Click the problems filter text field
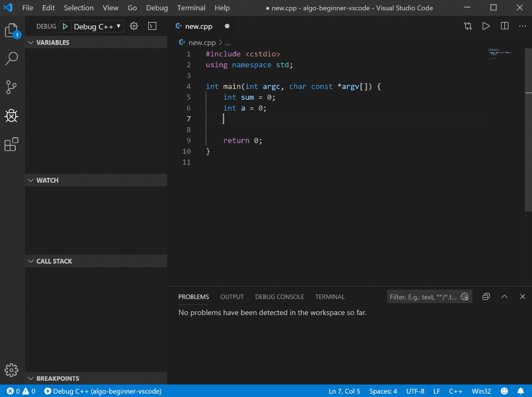This screenshot has width=532, height=397. [423, 297]
